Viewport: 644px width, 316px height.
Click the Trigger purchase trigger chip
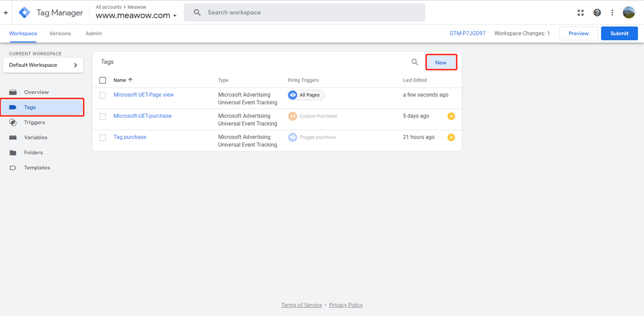[312, 137]
